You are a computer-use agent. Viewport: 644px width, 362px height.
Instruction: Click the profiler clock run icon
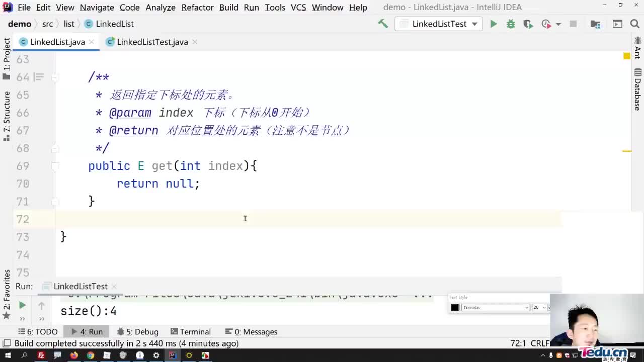pos(546,24)
